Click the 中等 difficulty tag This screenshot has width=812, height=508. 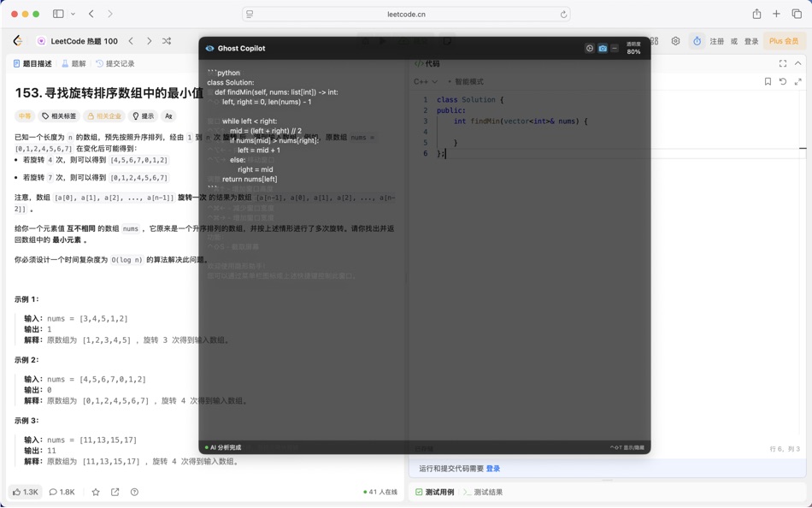25,116
